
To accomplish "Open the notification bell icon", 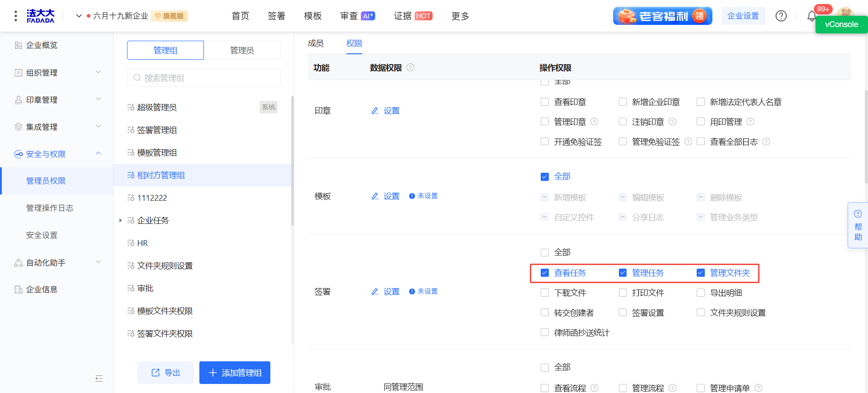I will (811, 16).
